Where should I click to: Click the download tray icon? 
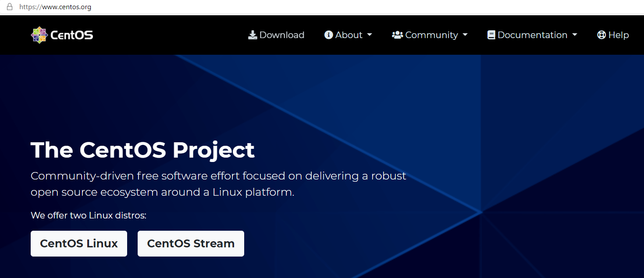(x=253, y=35)
